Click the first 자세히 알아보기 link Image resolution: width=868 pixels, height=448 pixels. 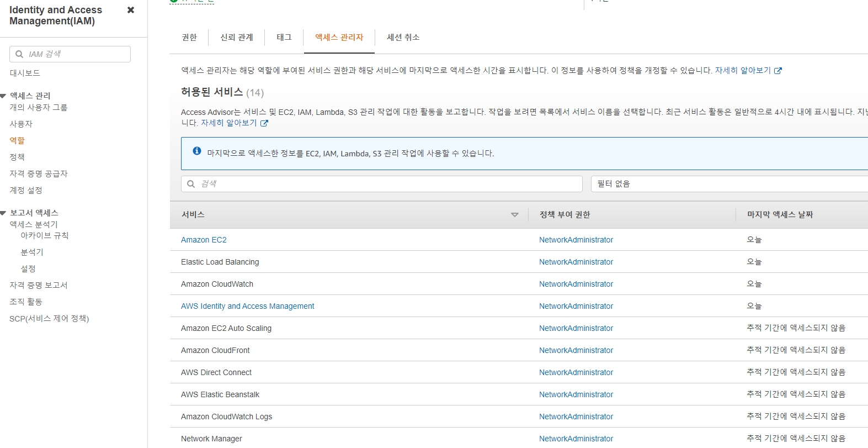pyautogui.click(x=743, y=70)
